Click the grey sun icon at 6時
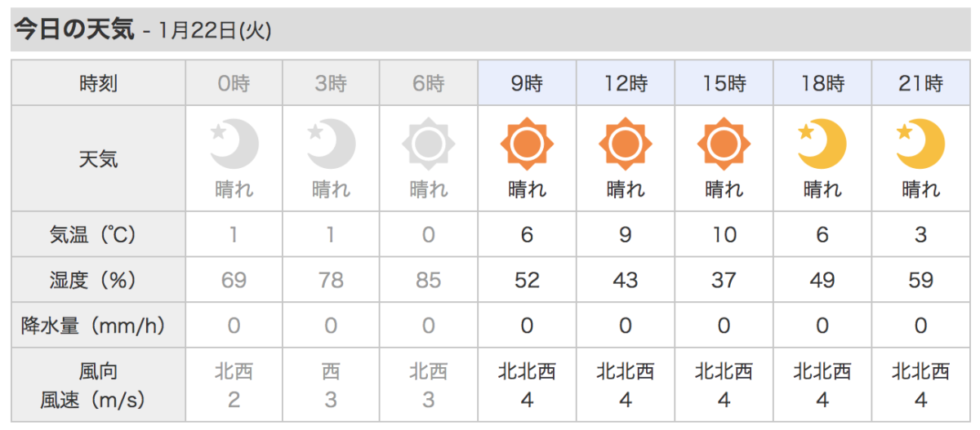 pos(429,144)
